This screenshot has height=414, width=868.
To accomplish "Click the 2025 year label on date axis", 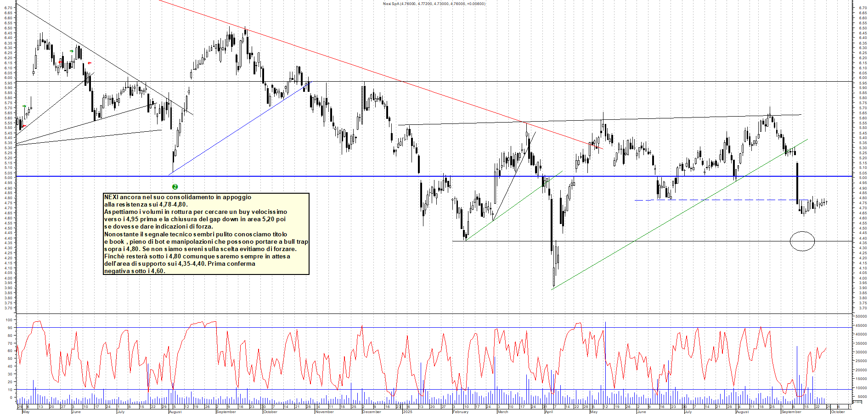I will 407,412.
